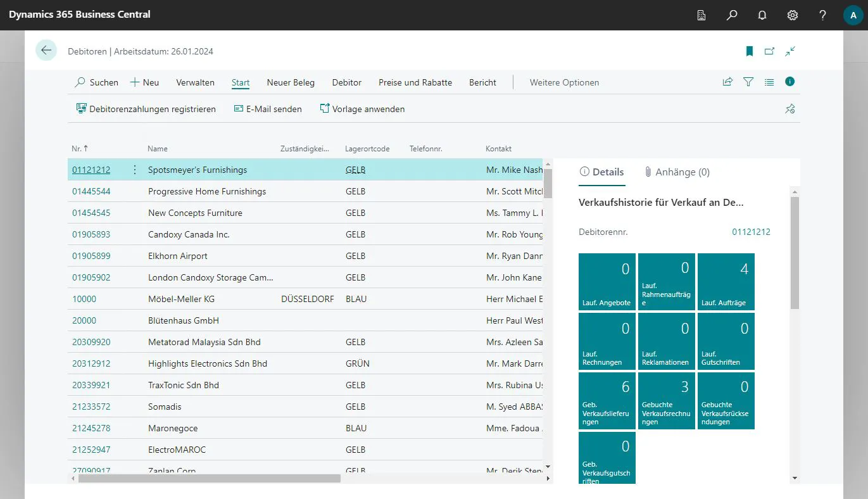Open settings gear icon
868x499 pixels.
coord(793,15)
